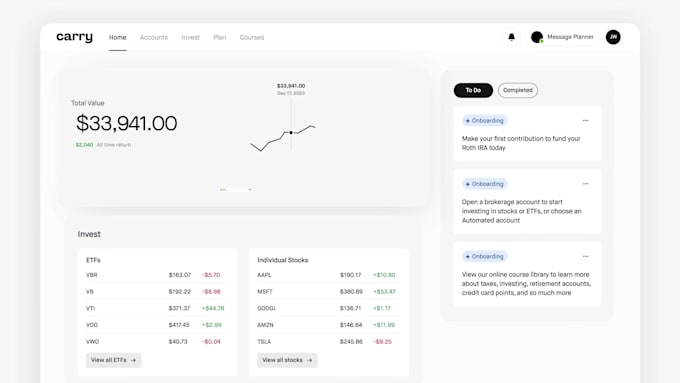Click the VTI +$44.76 change value

(x=213, y=308)
